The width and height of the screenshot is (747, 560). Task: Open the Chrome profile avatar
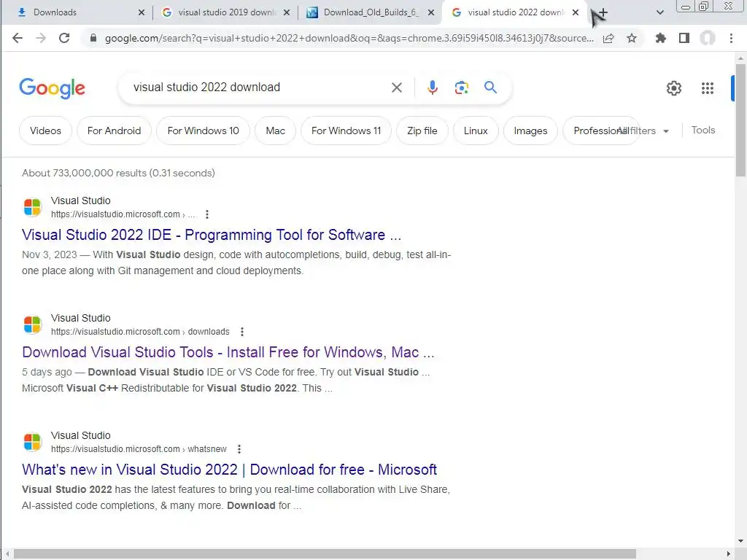[x=708, y=38]
